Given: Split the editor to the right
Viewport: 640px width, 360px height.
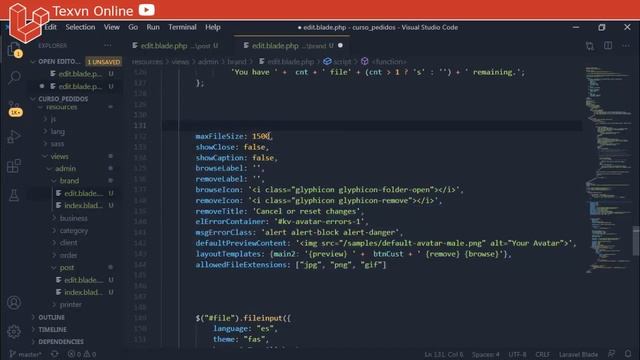Looking at the screenshot, I should click(608, 46).
